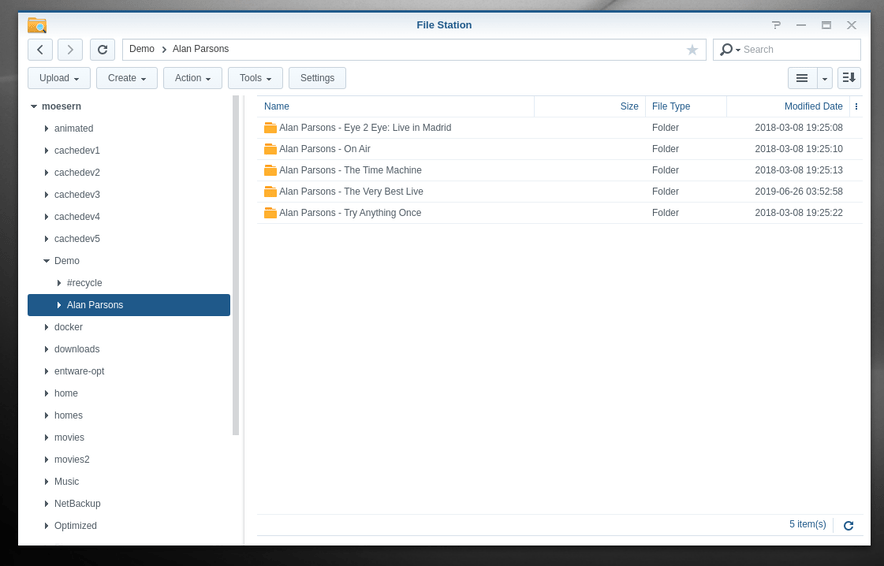Select cachedev2 in the folder tree
The width and height of the screenshot is (884, 566).
77,173
